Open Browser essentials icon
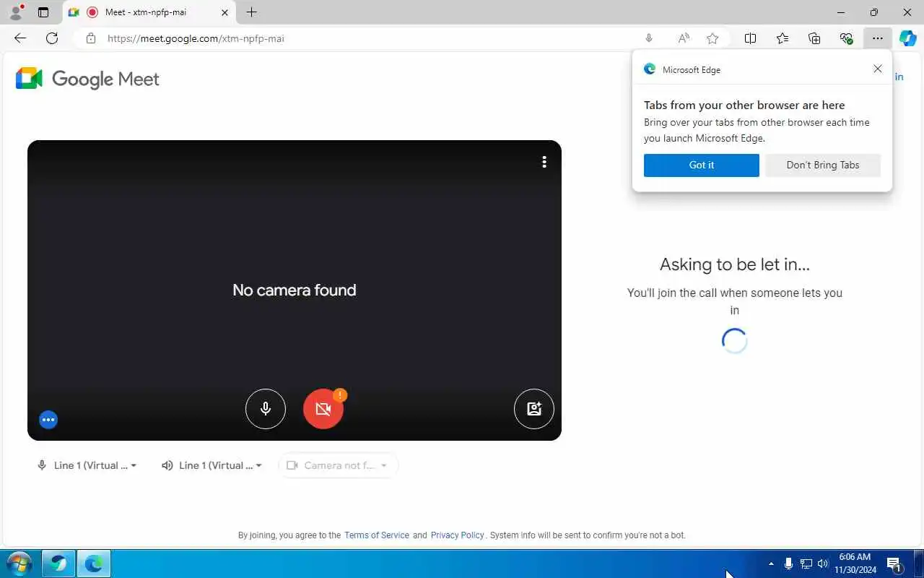924x578 pixels. (x=846, y=38)
